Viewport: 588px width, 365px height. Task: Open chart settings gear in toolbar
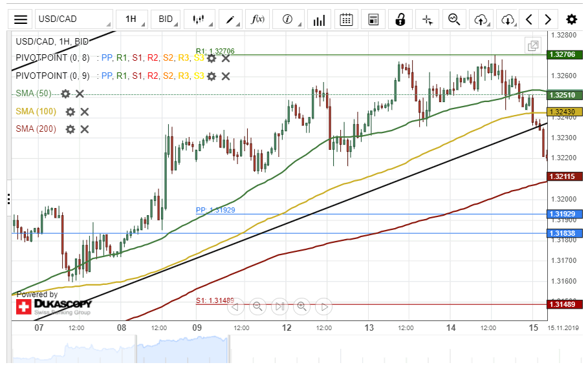571,19
